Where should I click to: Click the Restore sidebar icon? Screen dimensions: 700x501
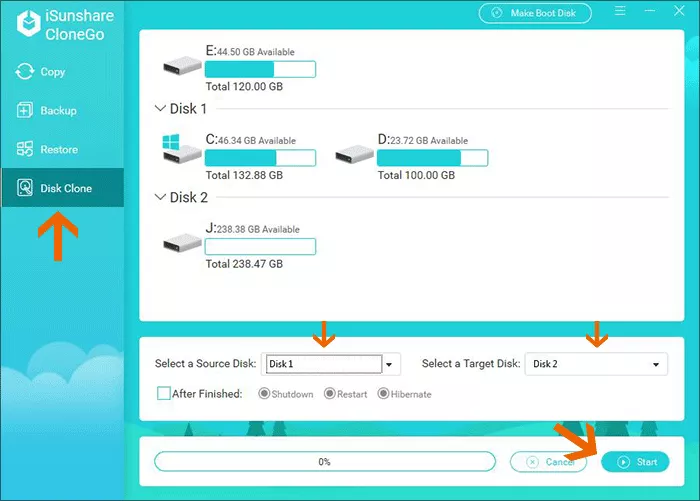[x=25, y=149]
